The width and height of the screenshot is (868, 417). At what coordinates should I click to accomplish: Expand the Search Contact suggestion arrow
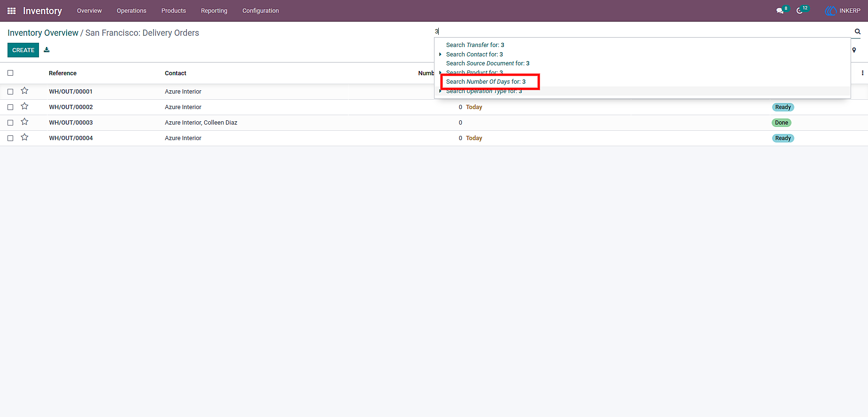coord(440,54)
